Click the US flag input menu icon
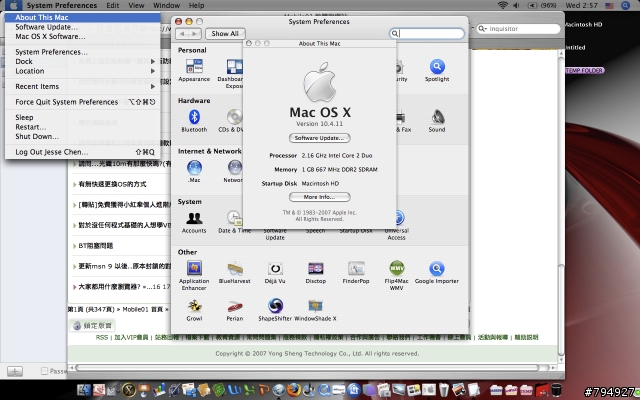 [x=609, y=5]
